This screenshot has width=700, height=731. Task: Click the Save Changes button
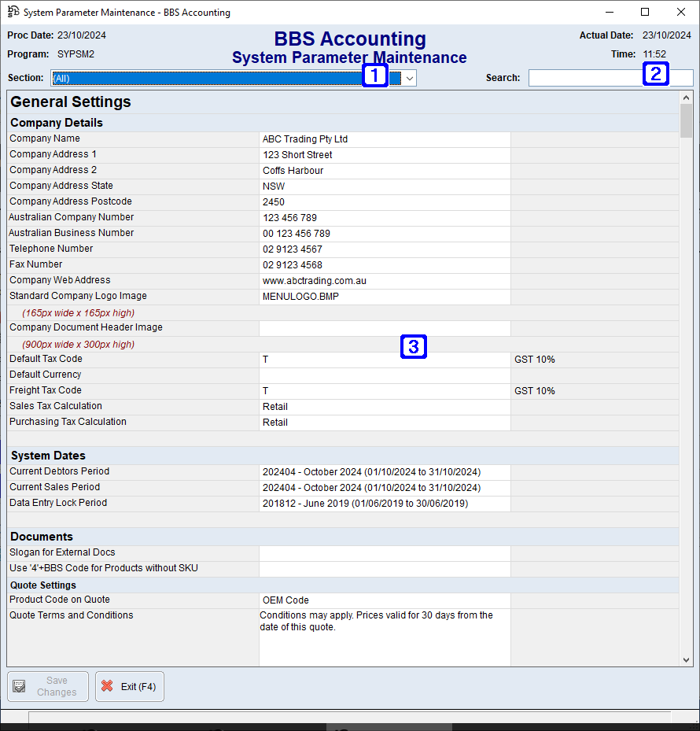coord(48,686)
